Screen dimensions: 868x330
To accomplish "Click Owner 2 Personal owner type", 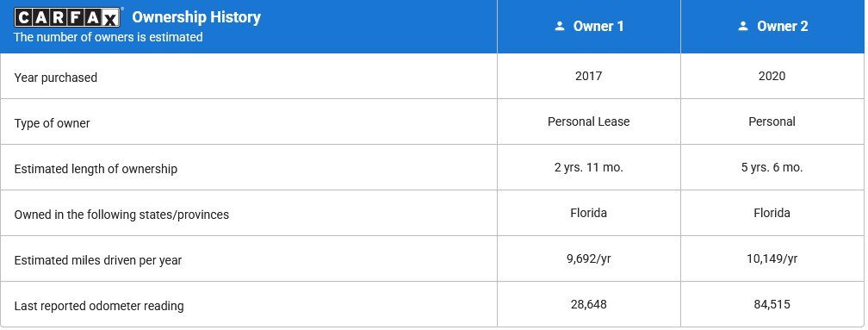I will pos(772,121).
